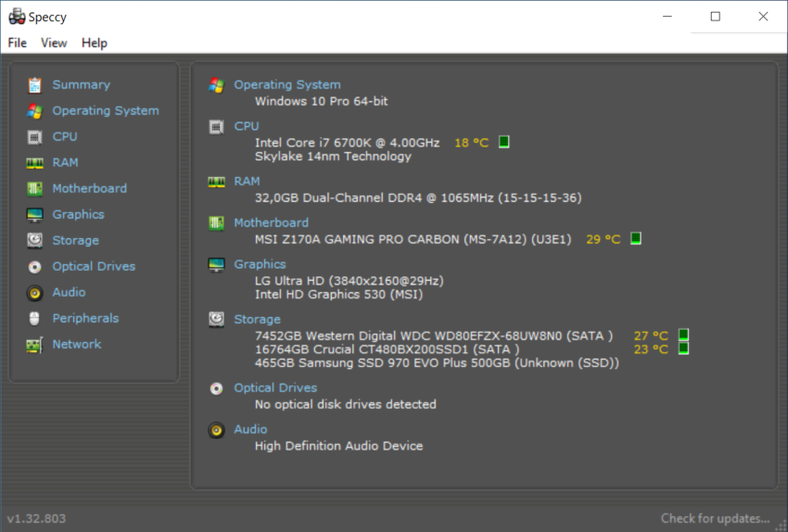The image size is (788, 532).
Task: Click the RAM module icon in sidebar
Action: (35, 163)
